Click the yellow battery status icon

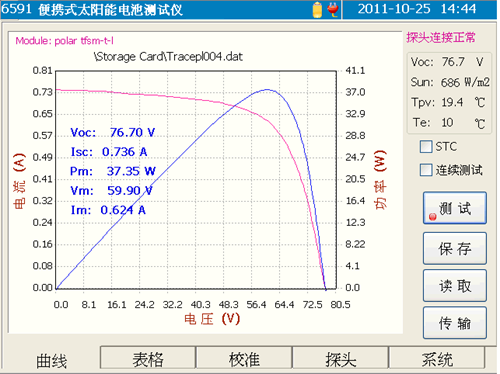[318, 10]
